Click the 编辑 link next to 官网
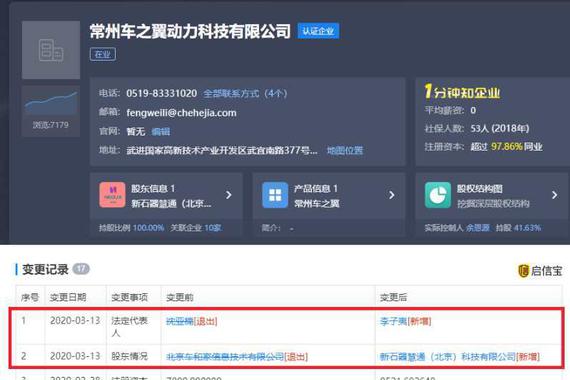Viewport: 570px width, 380px height. point(161,132)
